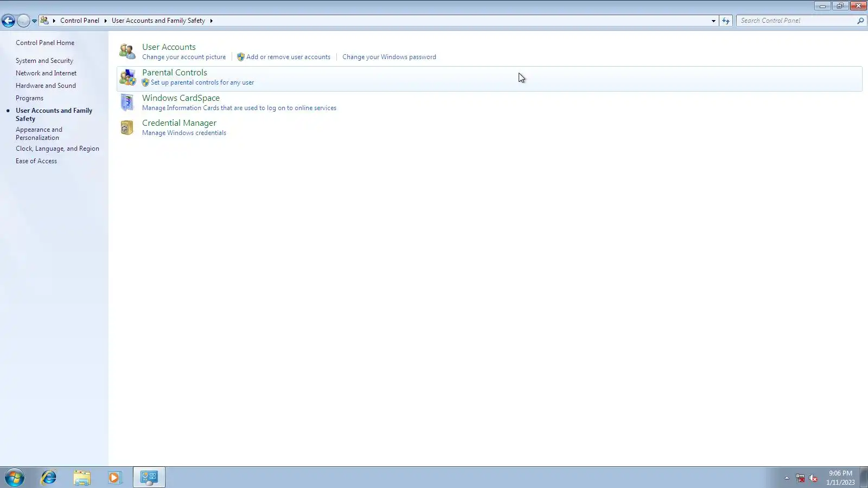Screen dimensions: 868x488
Task: Open the Windows Start menu
Action: 15,478
